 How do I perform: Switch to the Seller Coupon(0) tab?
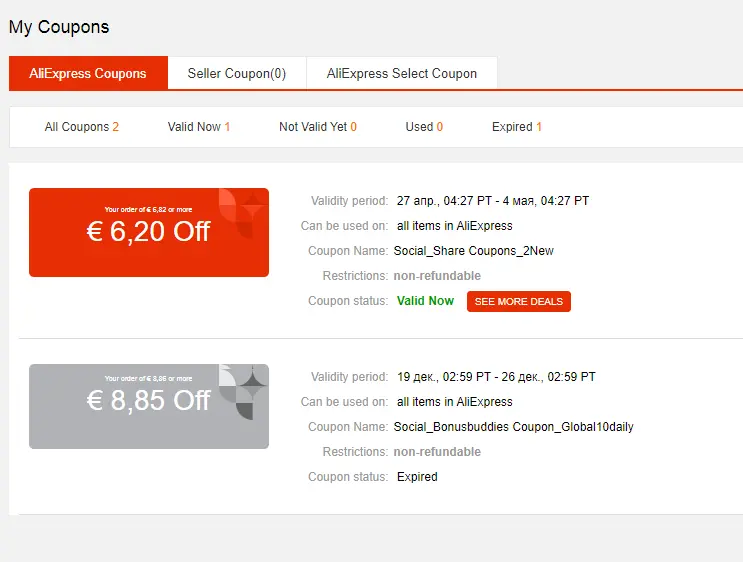237,73
